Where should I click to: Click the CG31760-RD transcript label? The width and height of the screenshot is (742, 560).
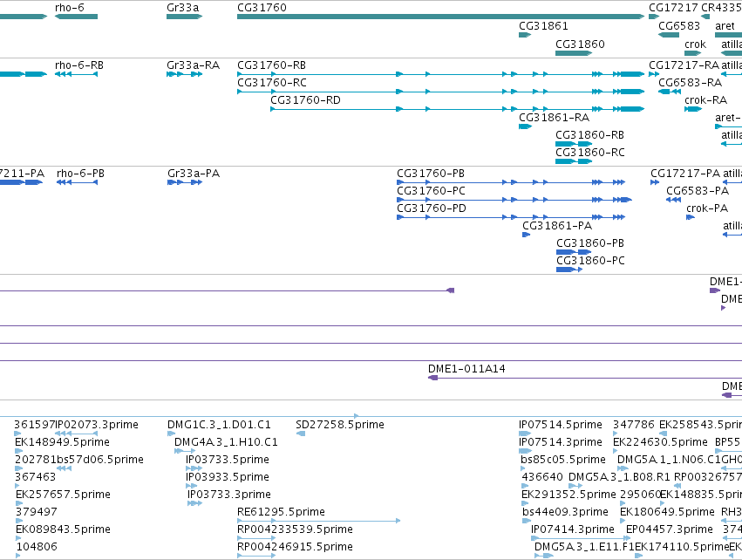[306, 100]
